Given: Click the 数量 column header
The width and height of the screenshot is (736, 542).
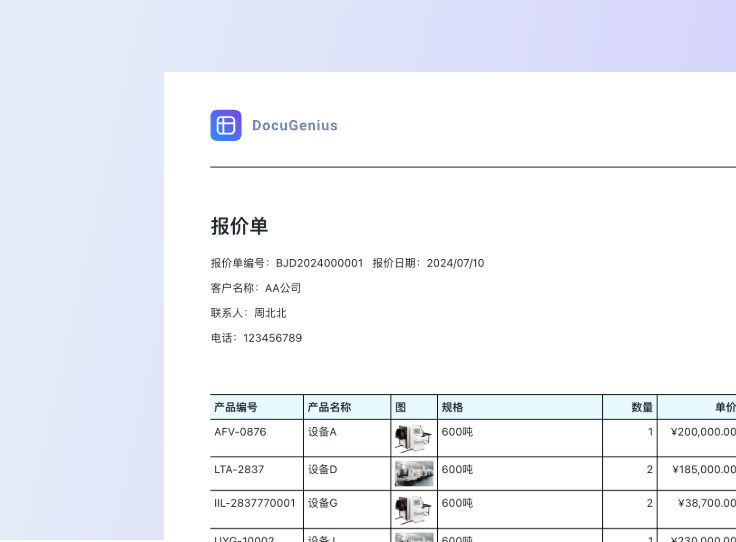Looking at the screenshot, I should click(642, 407).
